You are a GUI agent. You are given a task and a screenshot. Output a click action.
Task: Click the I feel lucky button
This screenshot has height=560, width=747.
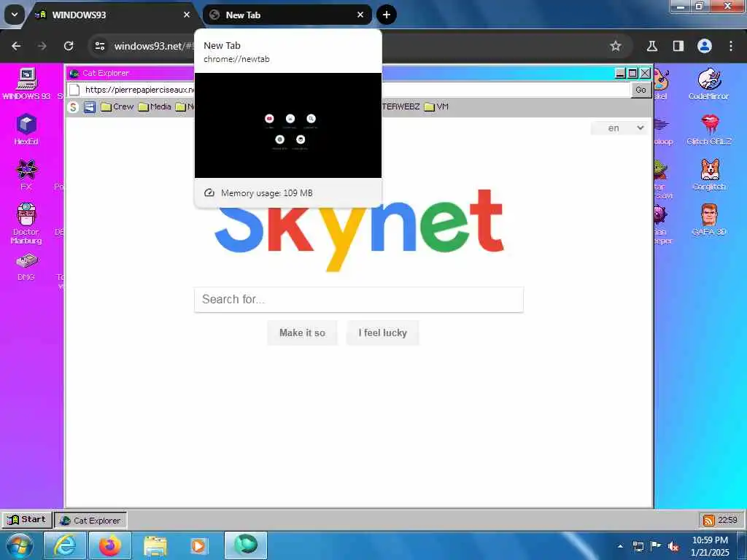tap(382, 332)
